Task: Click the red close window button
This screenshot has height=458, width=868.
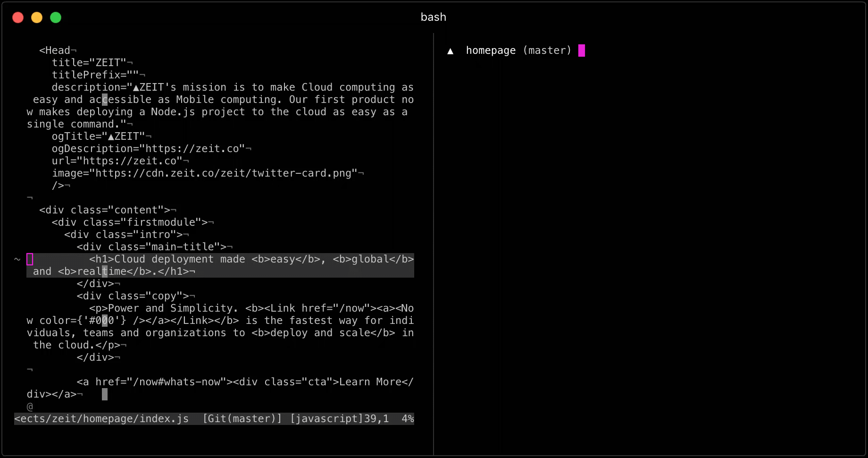Action: (18, 17)
